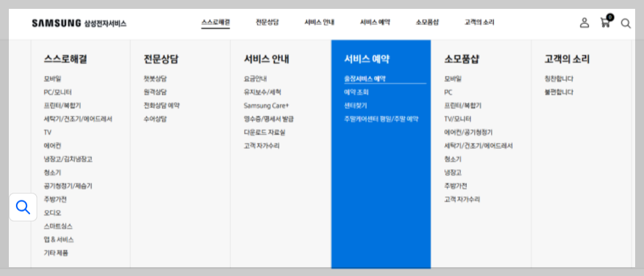Open 유지보수/세척 link
This screenshot has width=644, height=276.
click(262, 92)
